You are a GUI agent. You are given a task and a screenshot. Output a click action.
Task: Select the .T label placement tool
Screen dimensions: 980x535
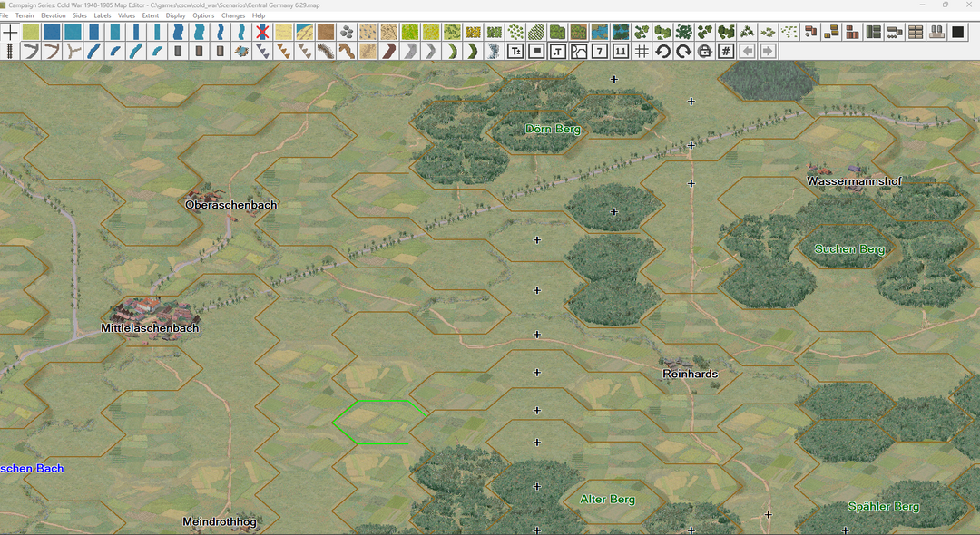[x=557, y=51]
